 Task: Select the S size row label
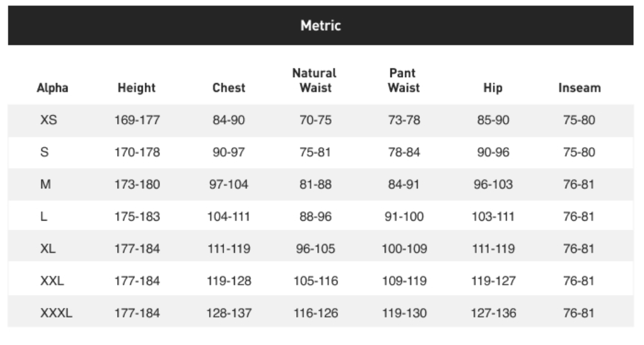44,152
